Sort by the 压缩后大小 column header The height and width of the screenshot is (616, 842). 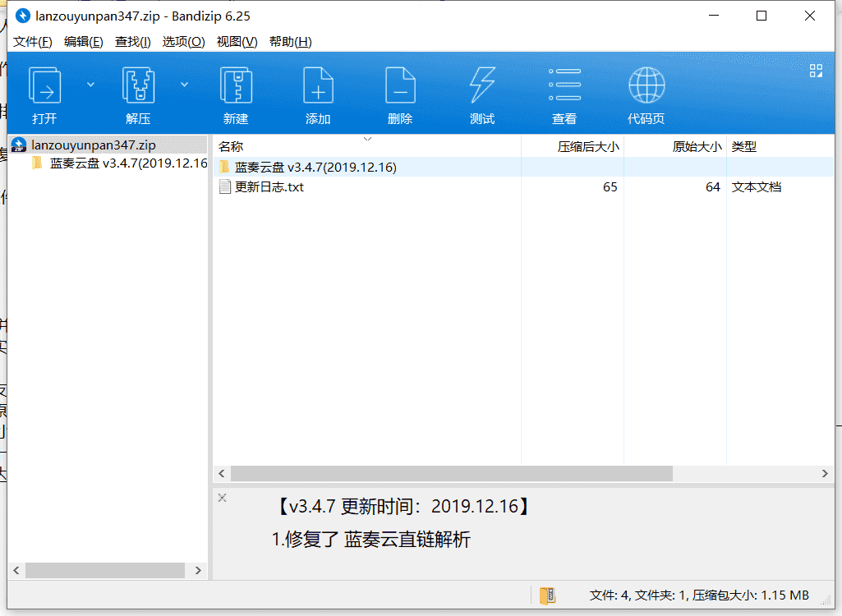pyautogui.click(x=588, y=147)
